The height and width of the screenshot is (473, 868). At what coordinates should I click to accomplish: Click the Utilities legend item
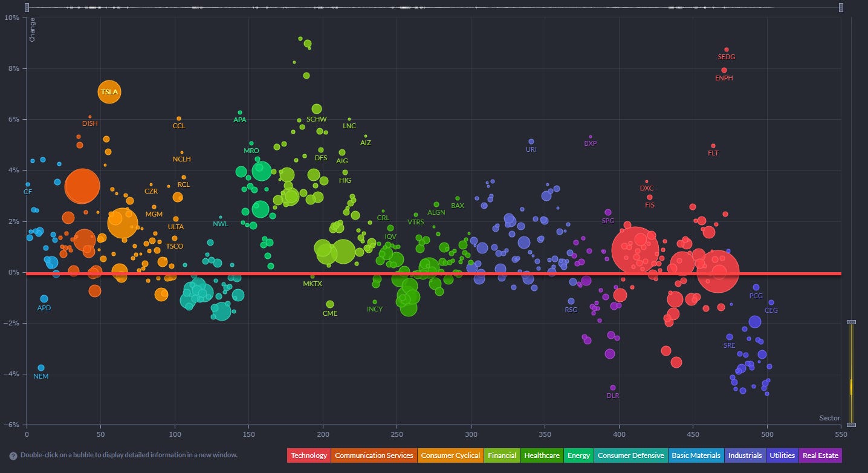(x=782, y=455)
